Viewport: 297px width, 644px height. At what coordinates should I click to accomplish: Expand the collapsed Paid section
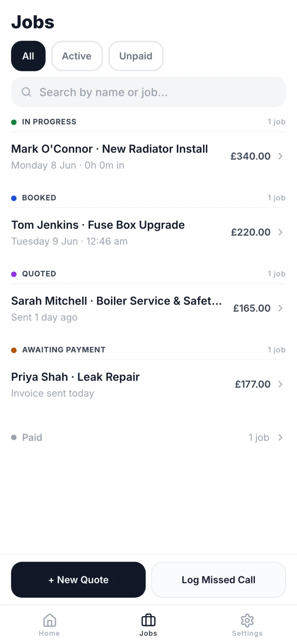coord(148,438)
